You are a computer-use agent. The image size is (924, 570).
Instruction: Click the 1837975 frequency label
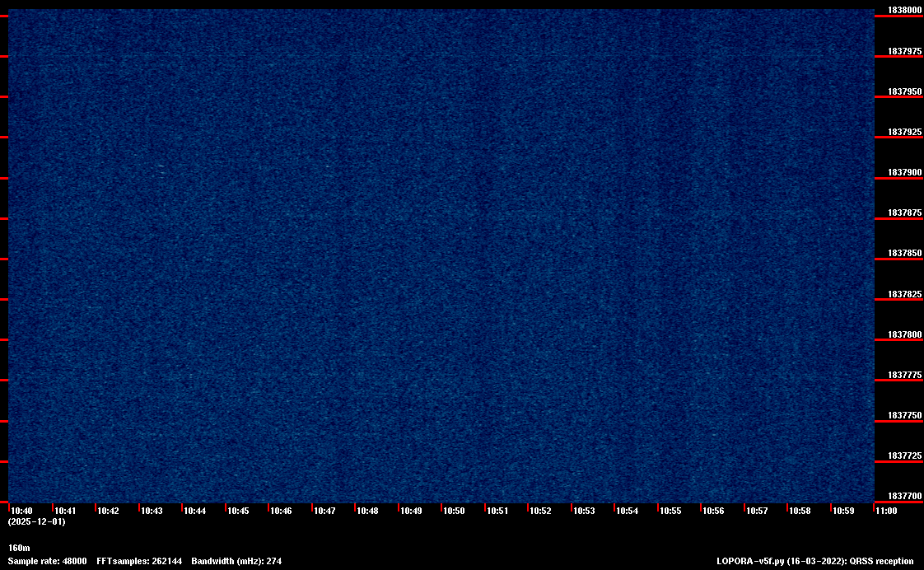click(x=904, y=51)
